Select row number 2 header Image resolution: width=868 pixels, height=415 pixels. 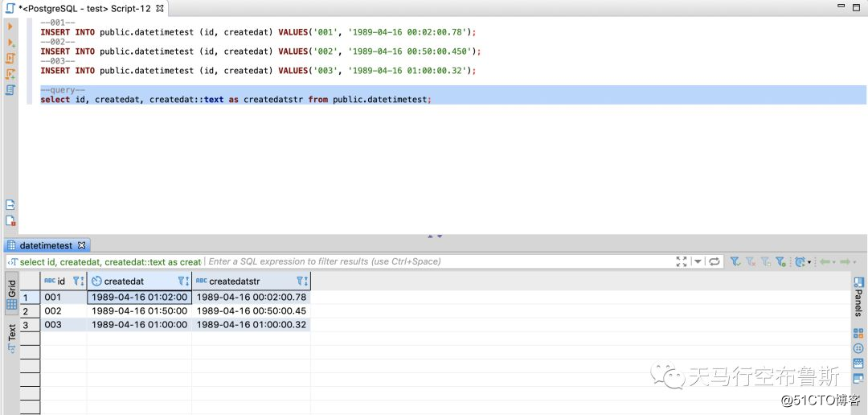[x=31, y=311]
